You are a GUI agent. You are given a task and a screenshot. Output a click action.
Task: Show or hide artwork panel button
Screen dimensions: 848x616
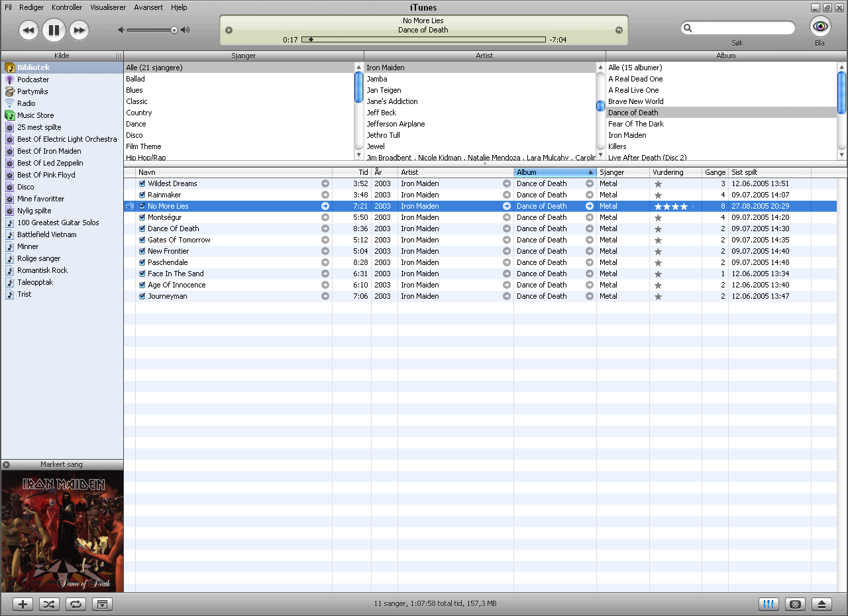click(102, 604)
